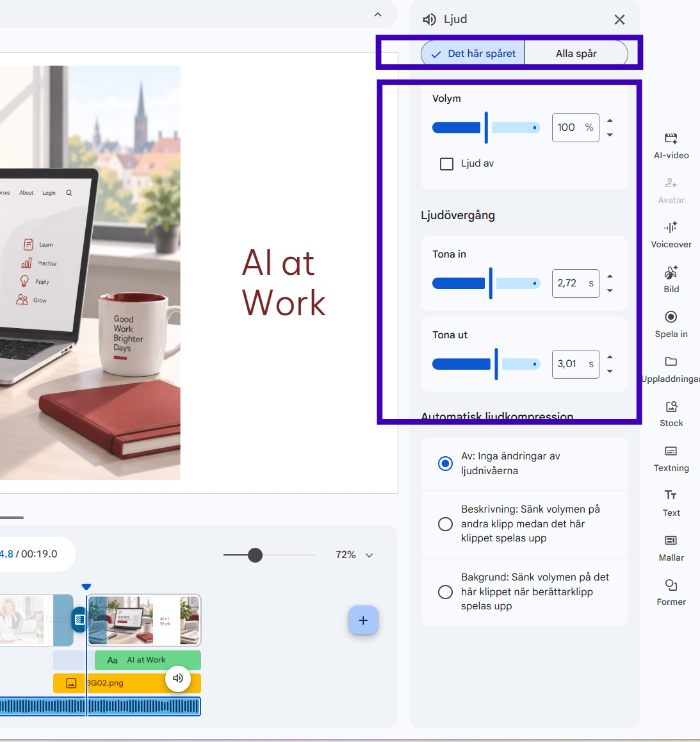
Task: Open the Former shapes panel
Action: tap(671, 593)
